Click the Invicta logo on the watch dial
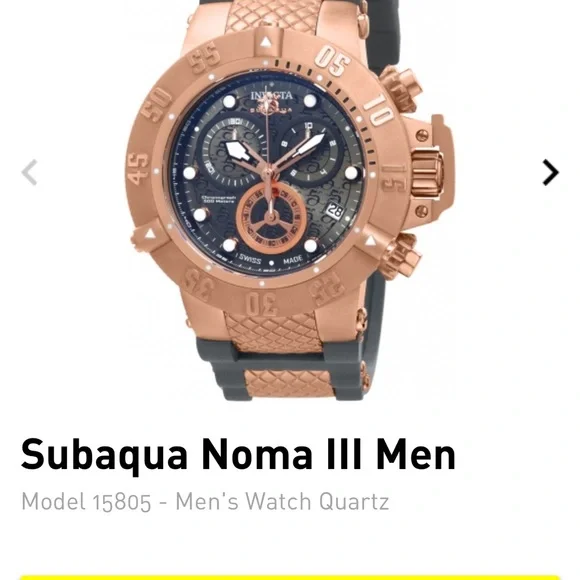The width and height of the screenshot is (580, 580). pos(272,96)
